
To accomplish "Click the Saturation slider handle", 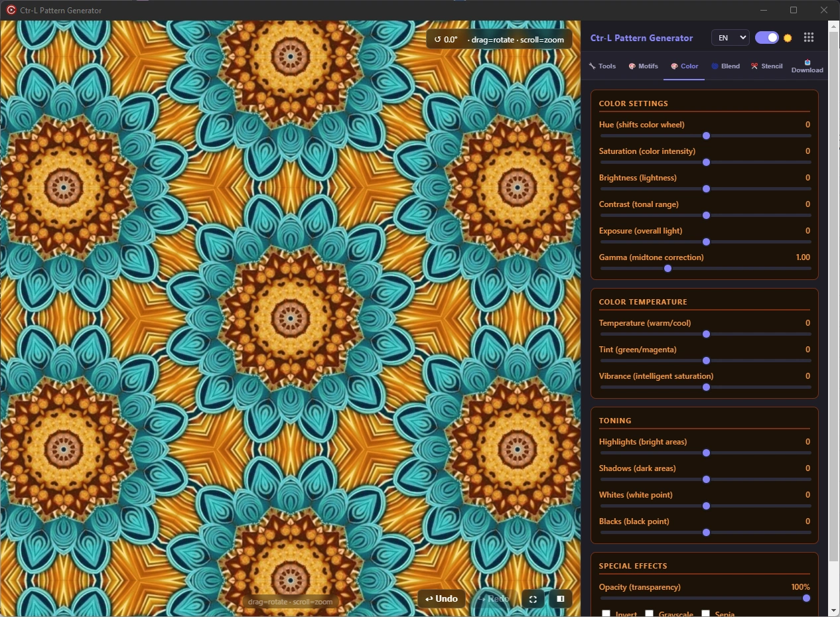I will pyautogui.click(x=706, y=162).
